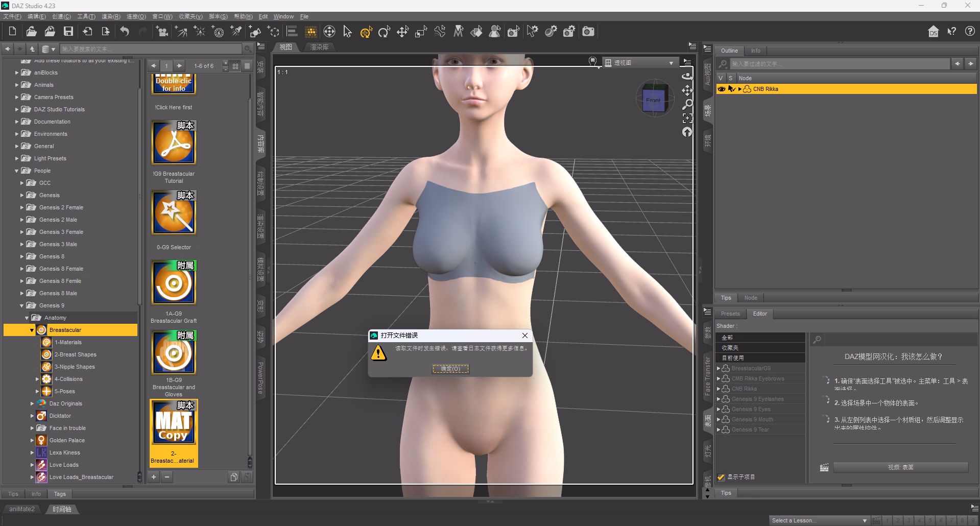This screenshot has width=980, height=526.
Task: Select the Scale tool in the toolbar
Action: (421, 32)
